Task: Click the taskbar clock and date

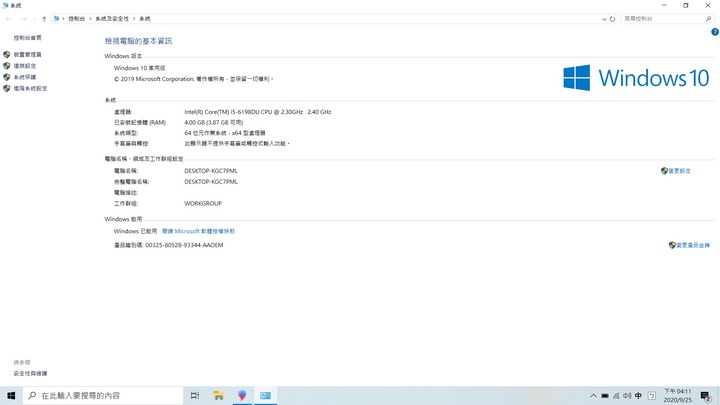Action: point(678,396)
